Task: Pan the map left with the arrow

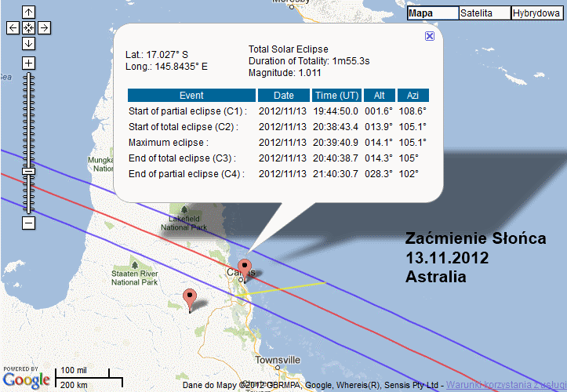Action: 13,27
